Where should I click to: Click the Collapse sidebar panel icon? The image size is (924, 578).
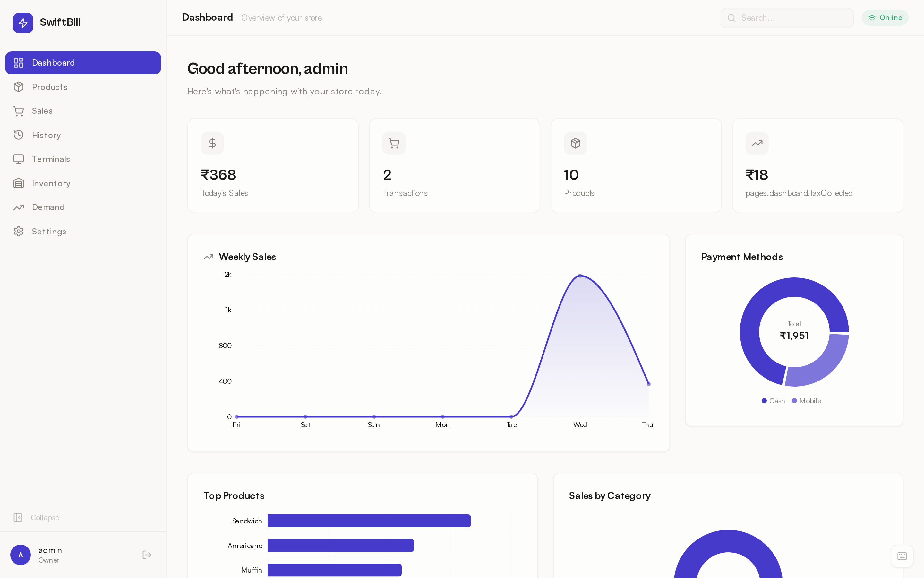click(18, 518)
